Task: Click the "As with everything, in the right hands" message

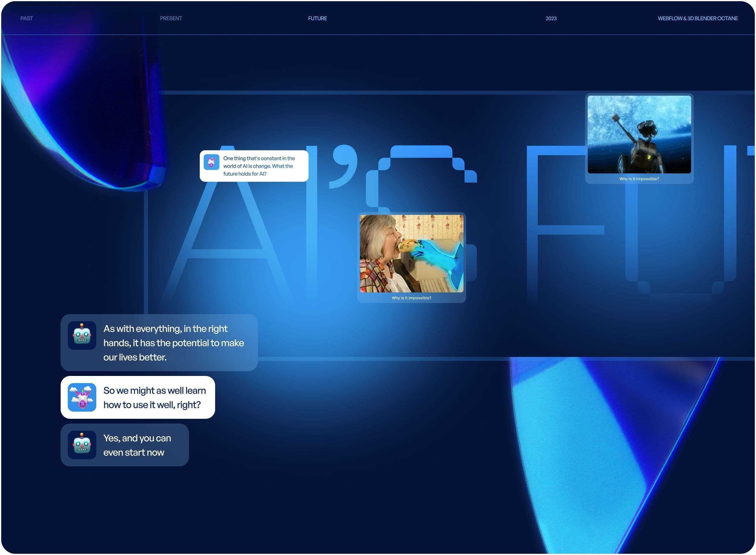Action: pyautogui.click(x=174, y=343)
